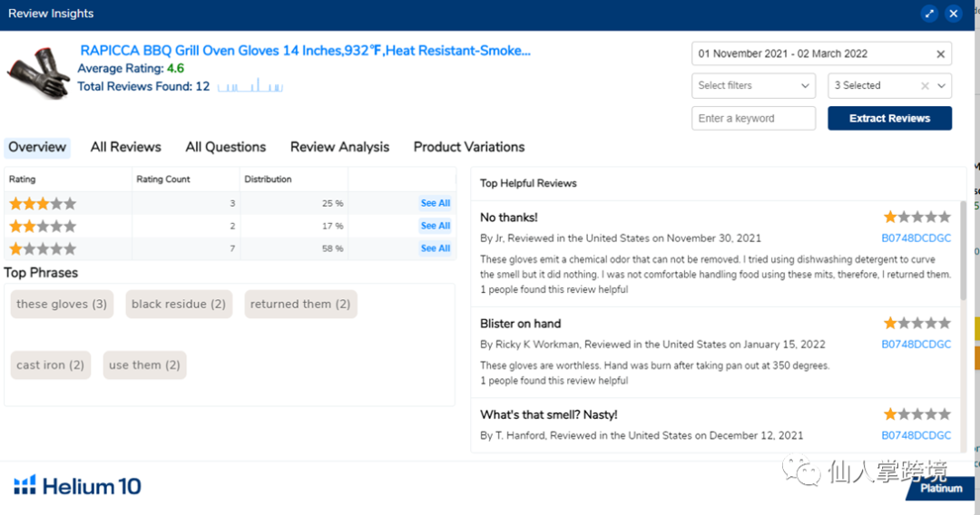Click the Helium 10 logo

tap(78, 486)
